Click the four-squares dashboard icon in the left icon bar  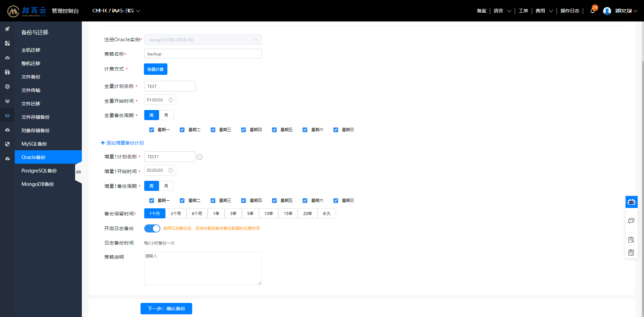click(x=7, y=43)
